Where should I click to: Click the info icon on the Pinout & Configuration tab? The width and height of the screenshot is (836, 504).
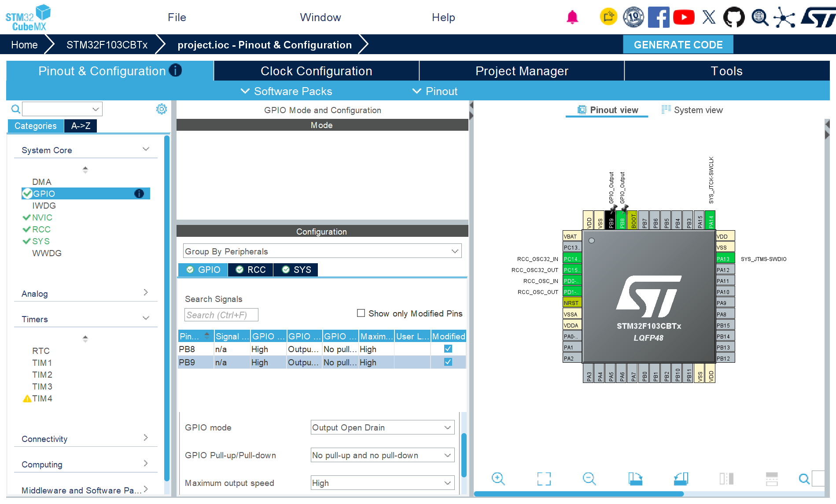click(175, 70)
